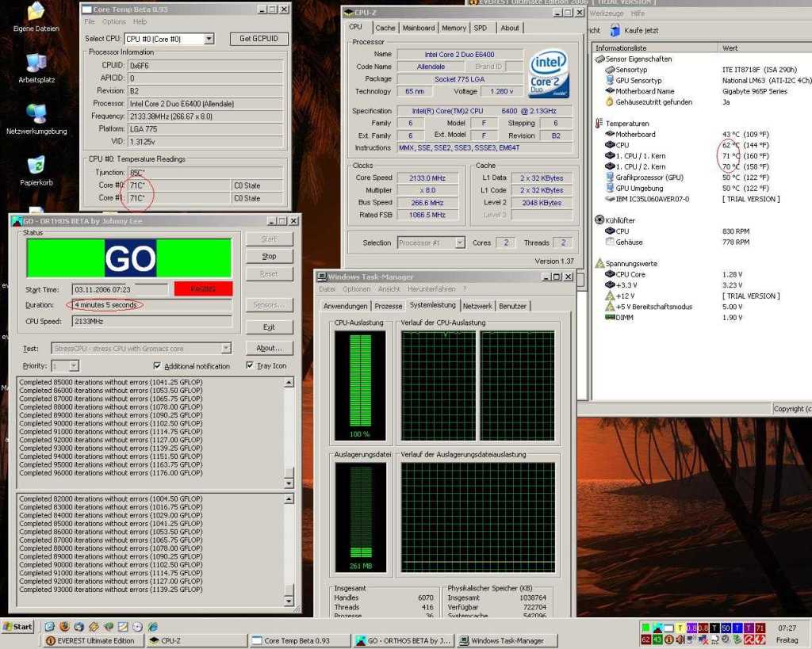The height and width of the screenshot is (649, 812).
Task: Switch to the Cache tab in CPU-Z
Action: 385,28
